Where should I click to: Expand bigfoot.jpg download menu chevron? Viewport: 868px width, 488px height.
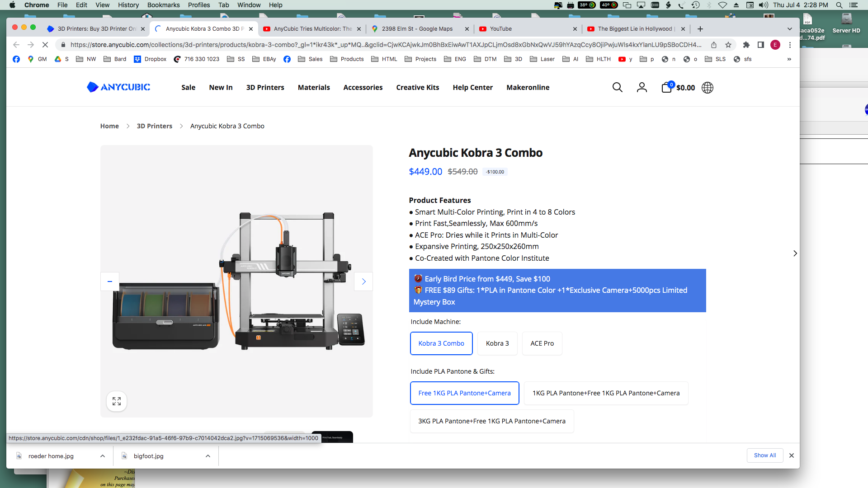pos(208,456)
